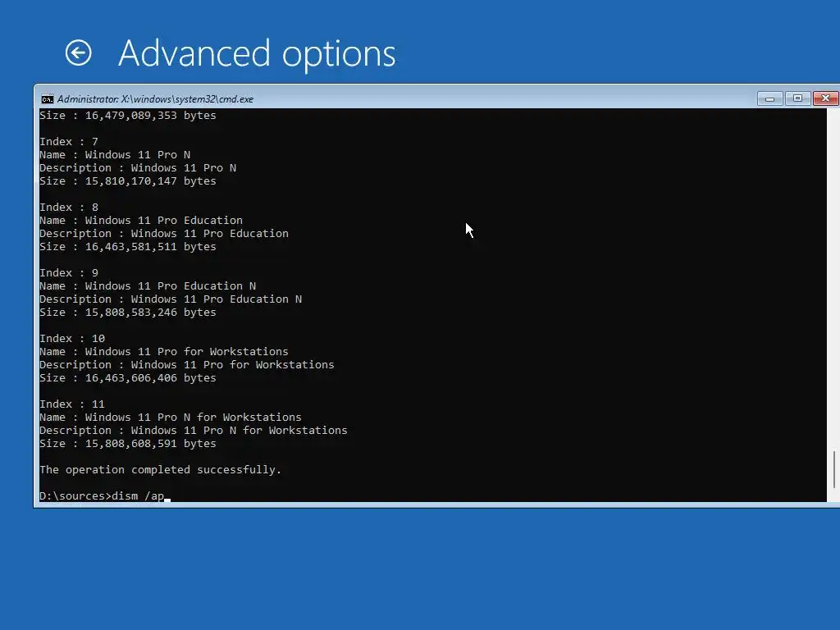Click 'Description : Windows 11 Pro N for Workstations'
This screenshot has height=630, width=840.
point(194,430)
